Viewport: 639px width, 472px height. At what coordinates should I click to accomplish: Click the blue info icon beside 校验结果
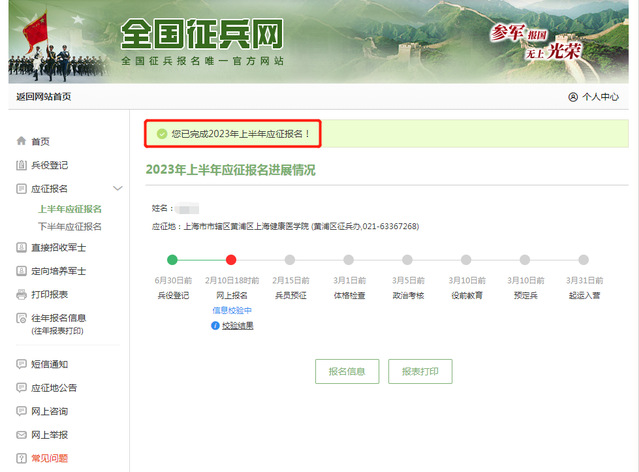click(215, 325)
